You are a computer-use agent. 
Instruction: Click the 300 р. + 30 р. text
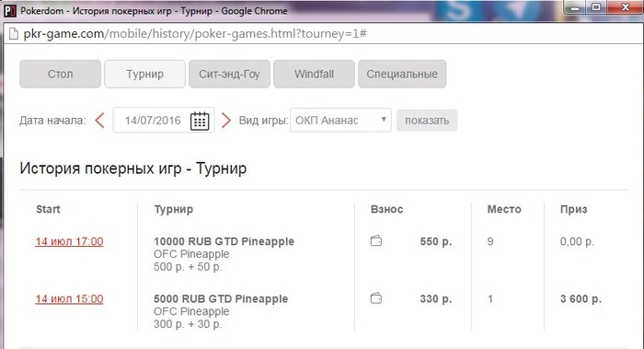click(x=188, y=324)
